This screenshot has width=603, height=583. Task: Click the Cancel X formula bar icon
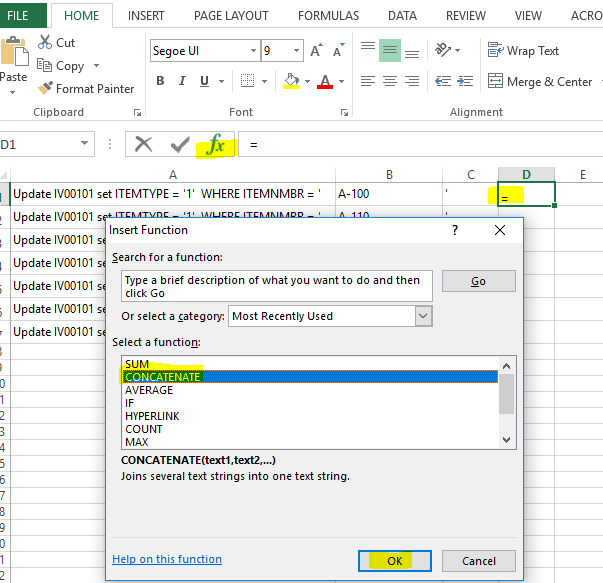144,145
